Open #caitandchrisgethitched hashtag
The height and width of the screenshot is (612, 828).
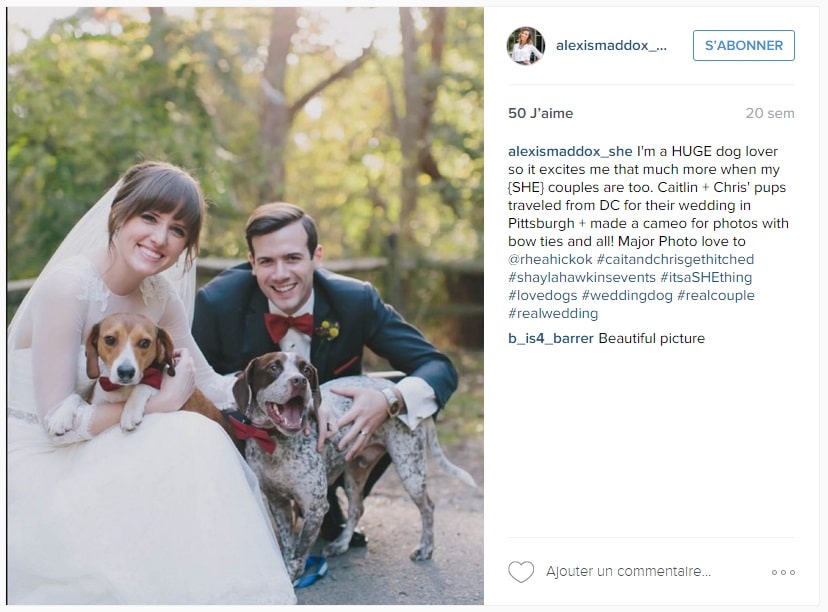click(675, 259)
